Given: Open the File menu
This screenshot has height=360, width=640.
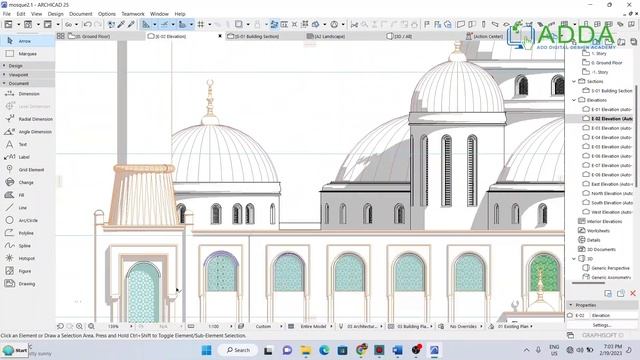Looking at the screenshot, I should [7, 14].
